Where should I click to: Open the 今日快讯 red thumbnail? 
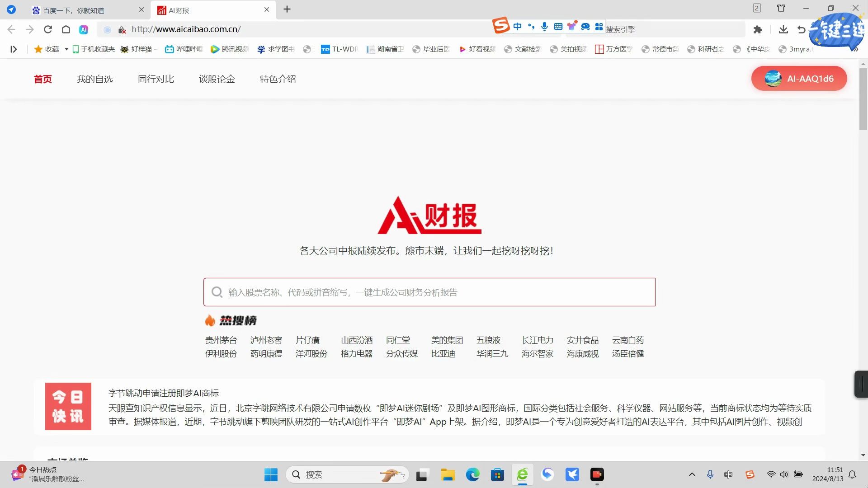coord(68,406)
